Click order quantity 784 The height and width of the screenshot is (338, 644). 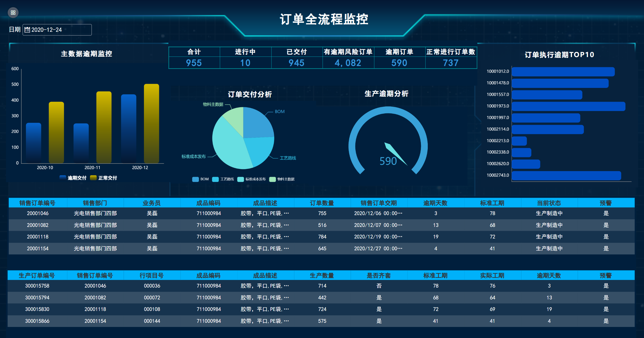coord(322,237)
